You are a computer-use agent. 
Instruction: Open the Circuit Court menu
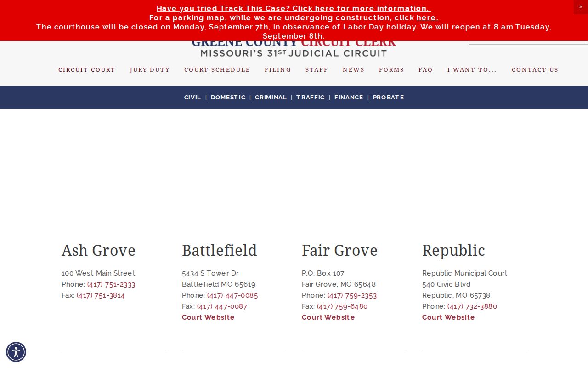(x=87, y=70)
